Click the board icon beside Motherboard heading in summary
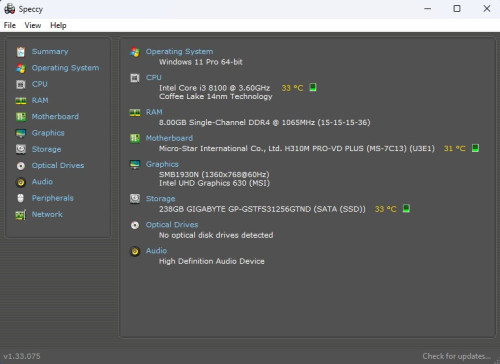500x364 pixels. pyautogui.click(x=135, y=138)
